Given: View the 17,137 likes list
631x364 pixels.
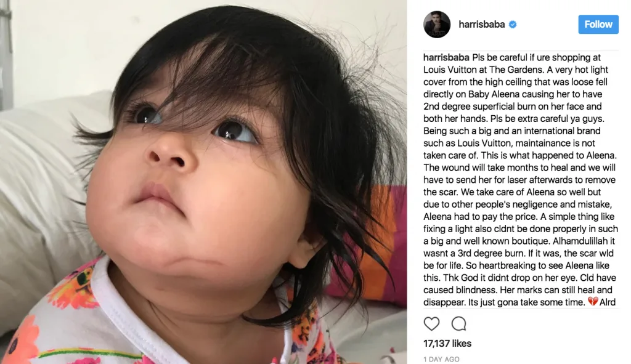Looking at the screenshot, I should [447, 344].
